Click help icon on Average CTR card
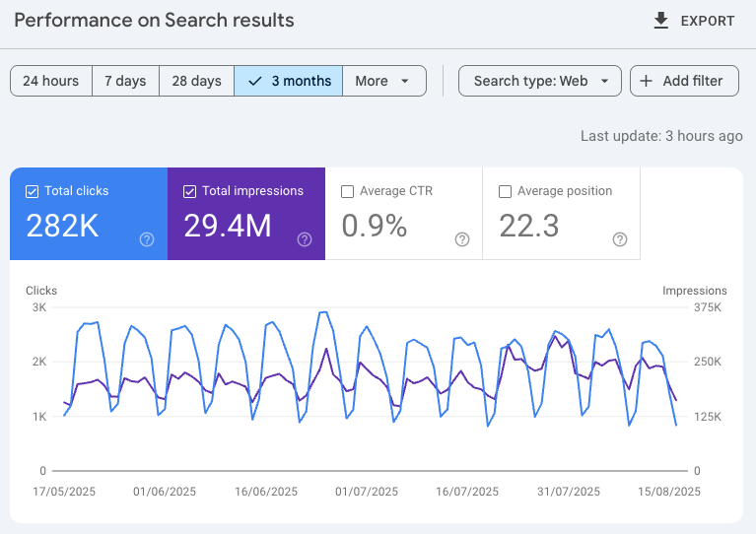The image size is (756, 534). (462, 239)
